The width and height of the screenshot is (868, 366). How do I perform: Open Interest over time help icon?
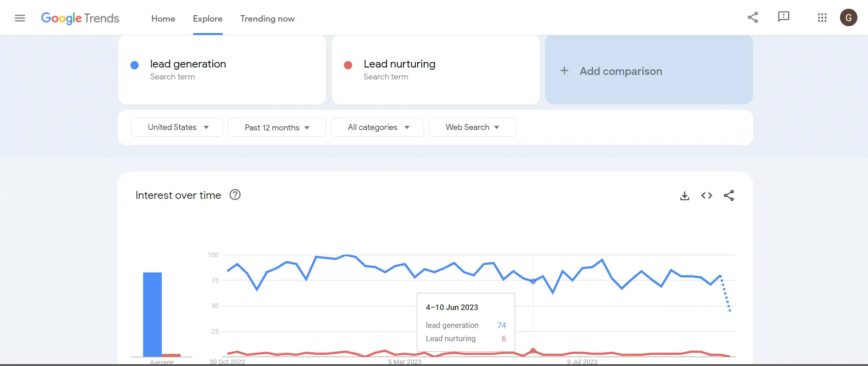click(x=235, y=195)
